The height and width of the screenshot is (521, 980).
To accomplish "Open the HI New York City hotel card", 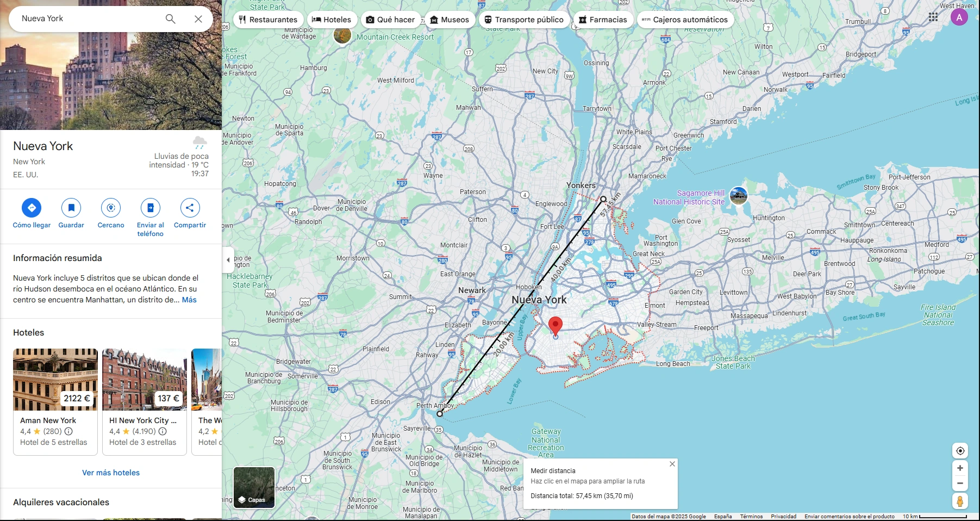I will (x=145, y=402).
